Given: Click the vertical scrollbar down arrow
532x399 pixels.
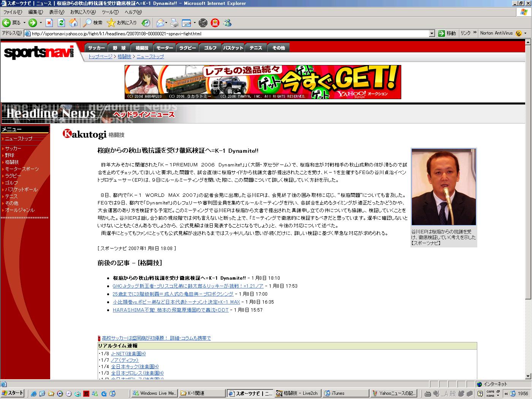Looking at the screenshot, I should (528, 376).
